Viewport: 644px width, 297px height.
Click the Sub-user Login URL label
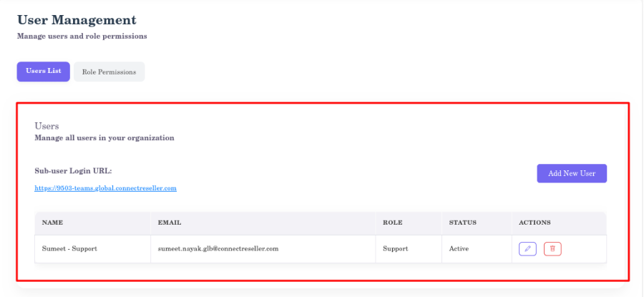coord(73,171)
